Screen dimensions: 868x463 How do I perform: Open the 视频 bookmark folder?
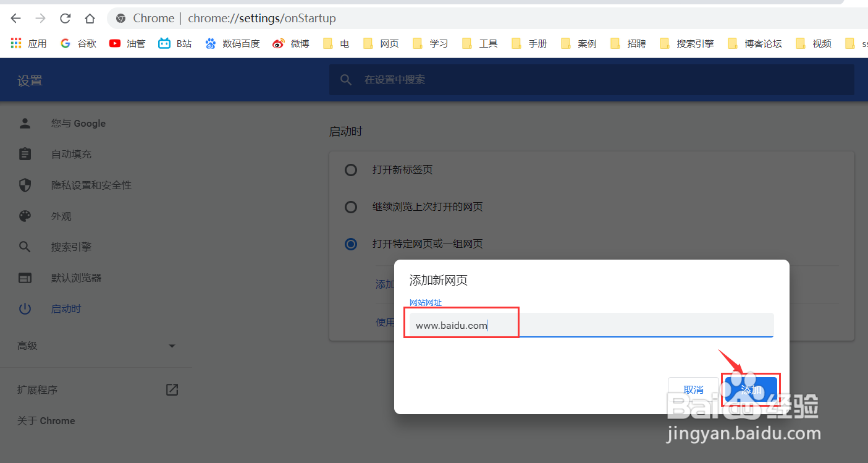(814, 43)
